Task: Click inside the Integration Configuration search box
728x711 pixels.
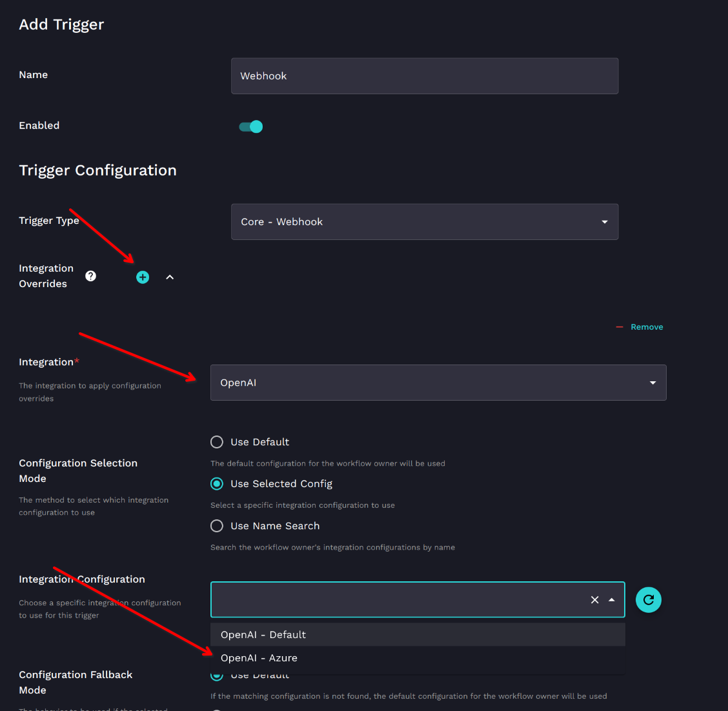Action: pyautogui.click(x=397, y=600)
